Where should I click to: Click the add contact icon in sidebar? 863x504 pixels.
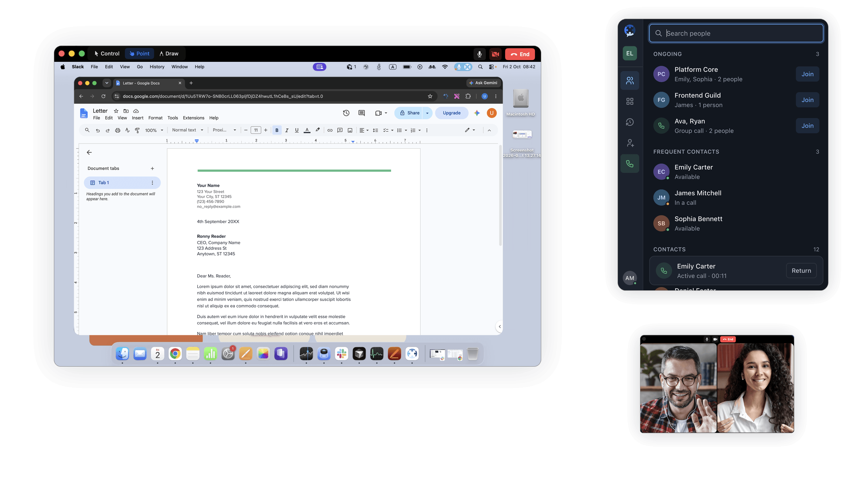630,143
